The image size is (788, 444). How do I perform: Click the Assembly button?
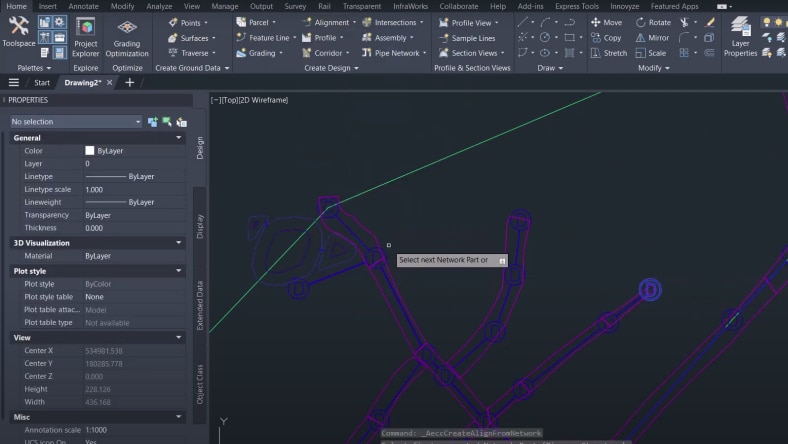coord(387,38)
